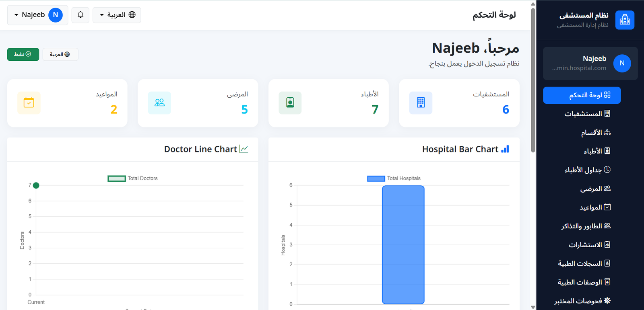644x310 pixels.
Task: Open الاستشارات consultations menu item
Action: pos(582,245)
